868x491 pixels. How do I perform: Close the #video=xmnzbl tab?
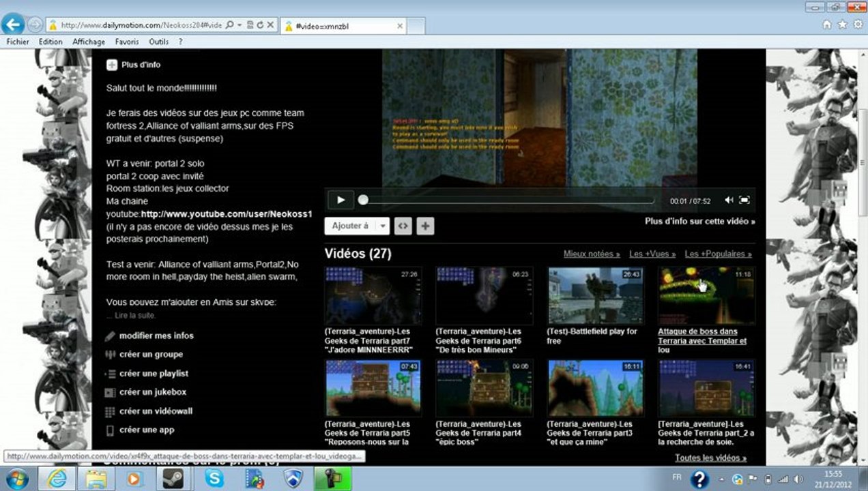click(x=400, y=26)
